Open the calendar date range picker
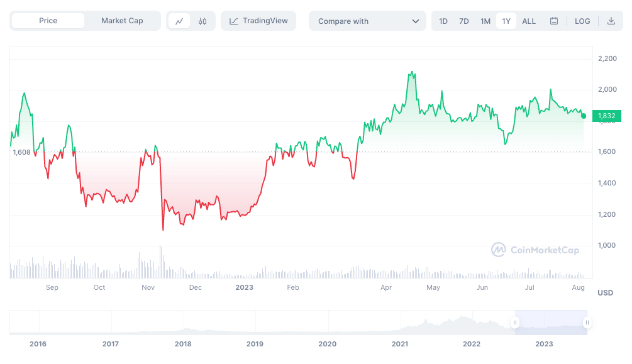The width and height of the screenshot is (632, 364). tap(554, 21)
